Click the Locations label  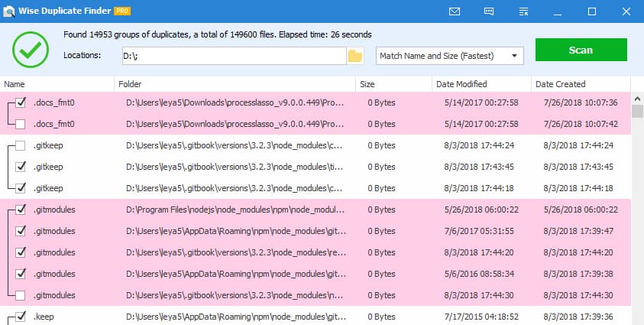tap(83, 55)
